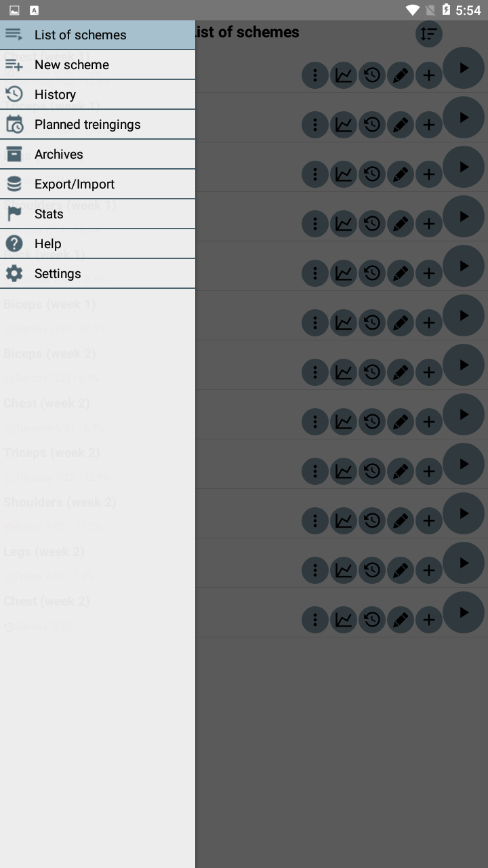This screenshot has height=868, width=488.
Task: Tap dimmed area below list to close drawer
Action: click(339, 746)
